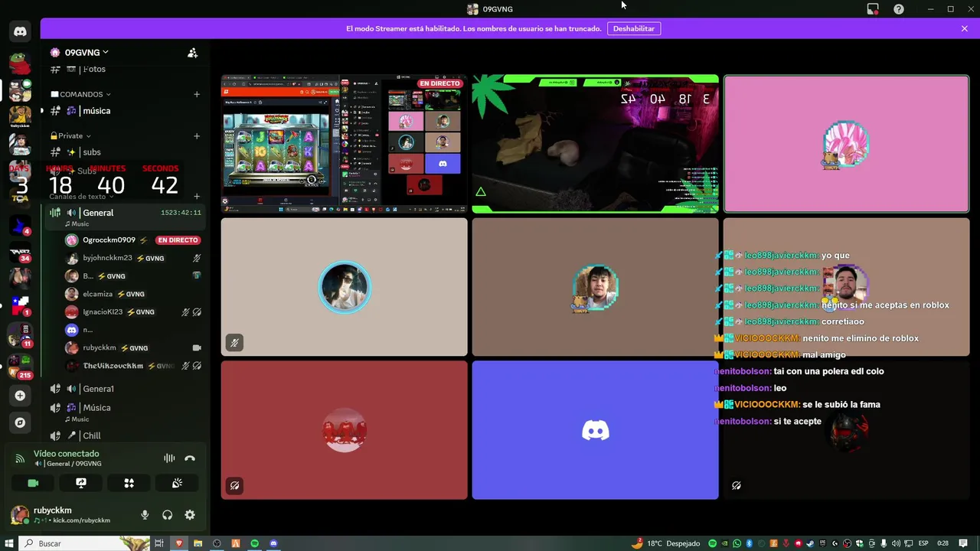Disconnect from voice with the hang-up icon
Screen dimensions: 980x551
coord(190,458)
